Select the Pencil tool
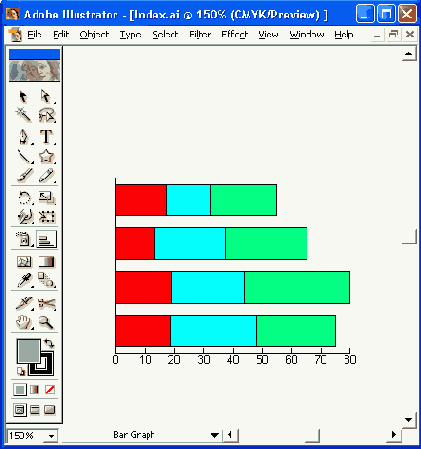Viewport: 421px width, 449px height. pyautogui.click(x=46, y=175)
